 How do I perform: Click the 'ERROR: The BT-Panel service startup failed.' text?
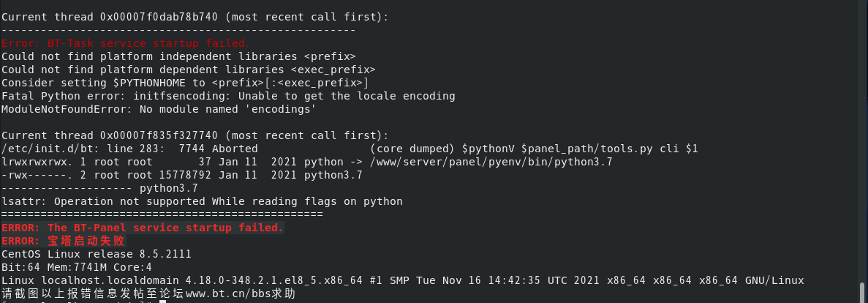[143, 228]
